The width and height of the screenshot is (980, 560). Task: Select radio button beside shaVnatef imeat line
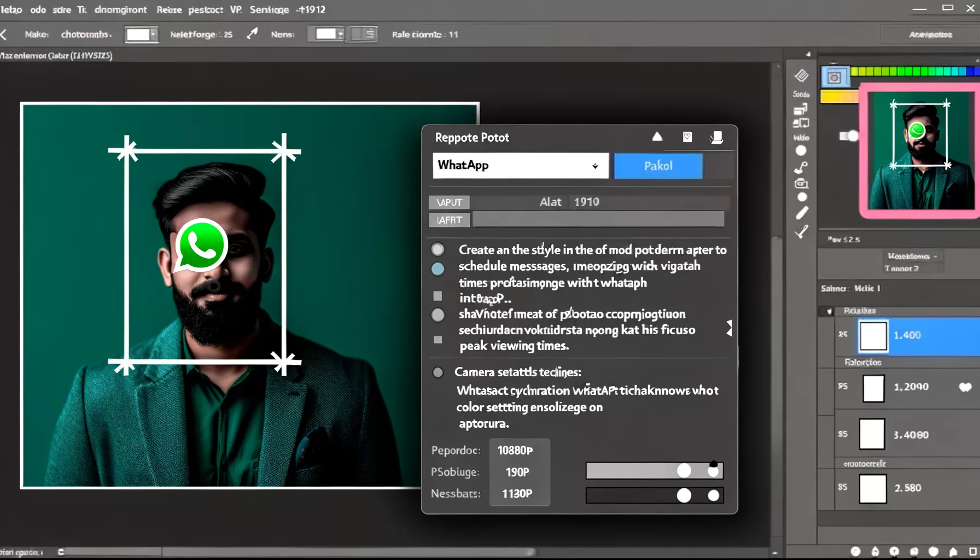[x=437, y=314]
